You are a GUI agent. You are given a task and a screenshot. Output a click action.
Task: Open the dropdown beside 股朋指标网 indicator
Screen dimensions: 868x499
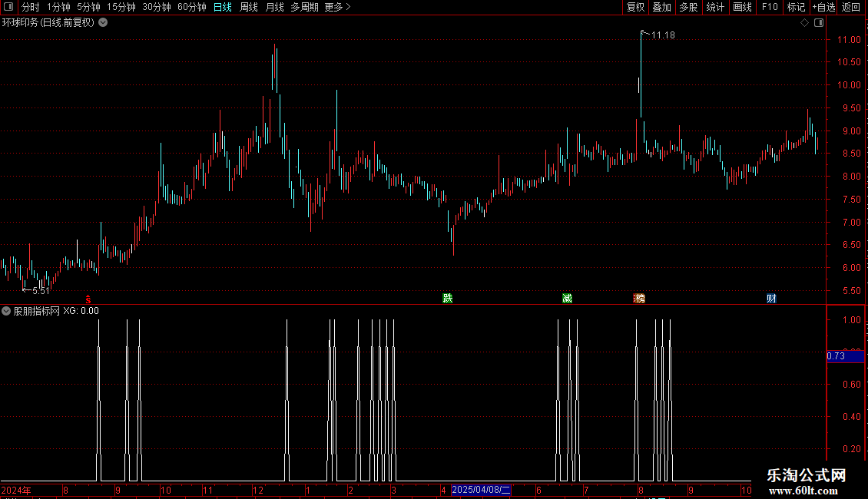tap(6, 311)
